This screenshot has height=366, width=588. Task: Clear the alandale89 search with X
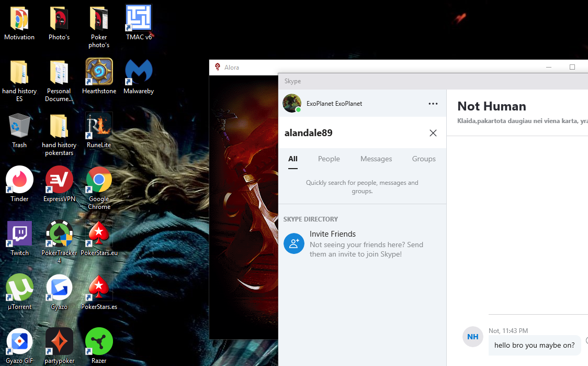coord(433,133)
